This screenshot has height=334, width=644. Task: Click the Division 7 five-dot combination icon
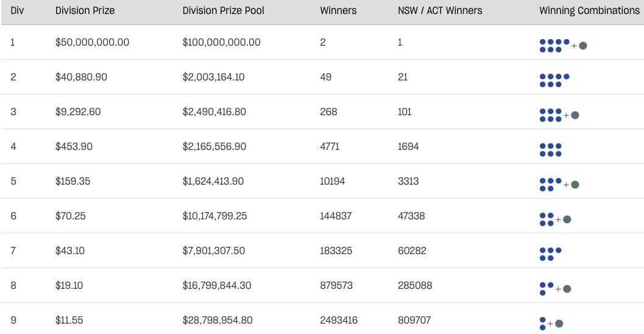pyautogui.click(x=550, y=254)
